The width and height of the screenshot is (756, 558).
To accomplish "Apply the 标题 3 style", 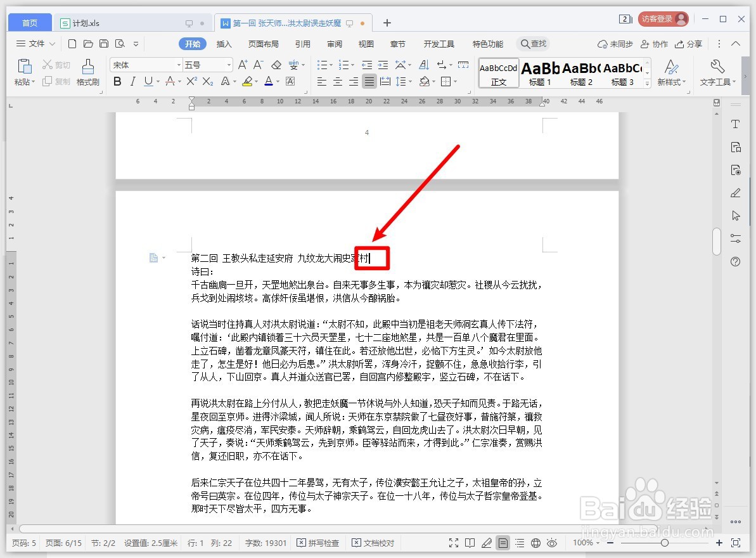I will [622, 74].
